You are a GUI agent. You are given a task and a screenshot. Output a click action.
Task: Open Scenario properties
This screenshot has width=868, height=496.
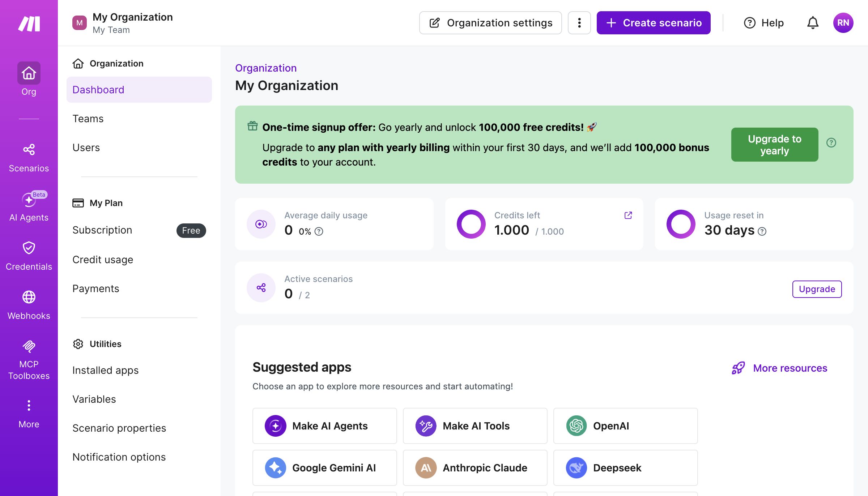(139, 428)
